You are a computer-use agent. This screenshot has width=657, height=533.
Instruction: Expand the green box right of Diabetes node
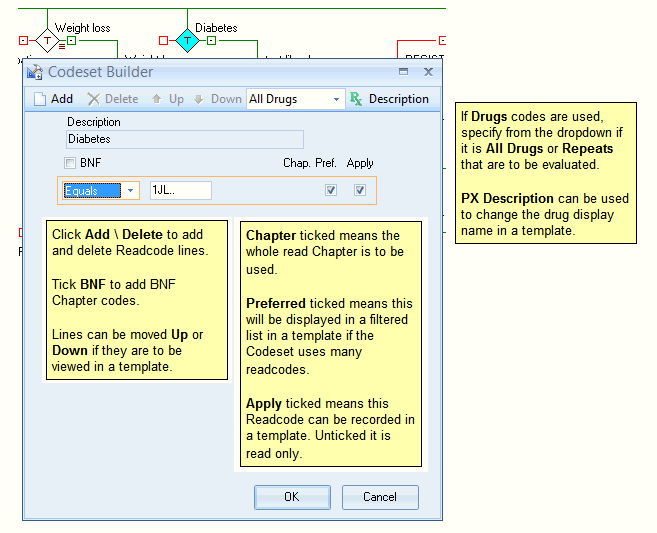click(x=211, y=41)
